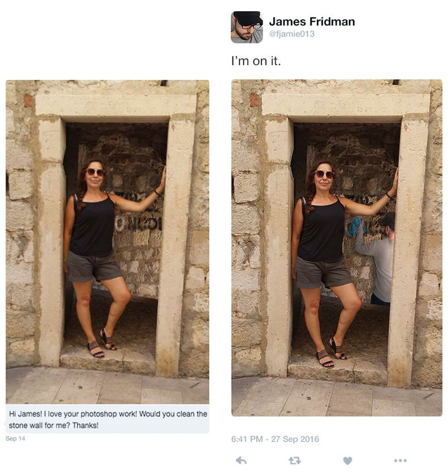Click the blue cleaning cloth in the edited photo
Screen dimensions: 448x476
pyautogui.click(x=355, y=226)
